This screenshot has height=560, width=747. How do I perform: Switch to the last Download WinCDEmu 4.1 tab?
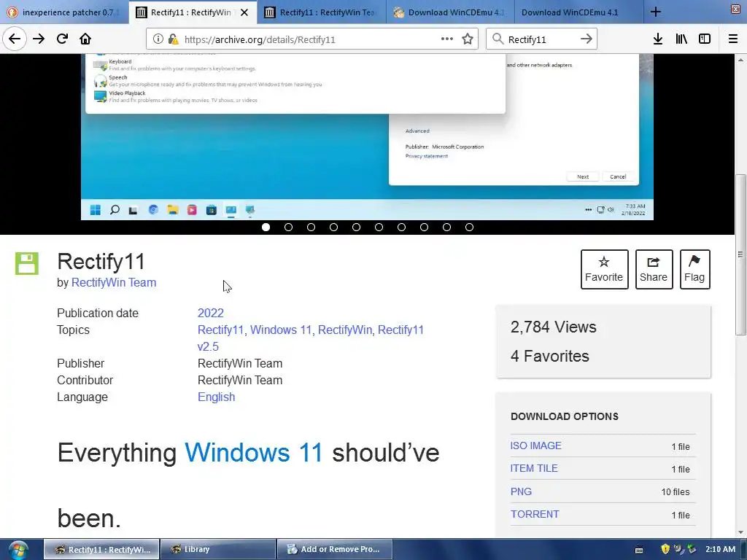(578, 12)
